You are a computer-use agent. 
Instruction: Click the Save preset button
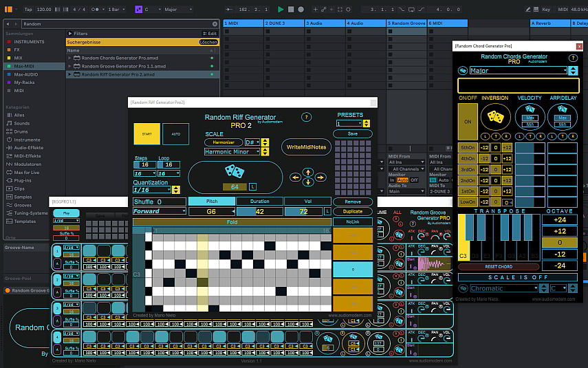(353, 133)
